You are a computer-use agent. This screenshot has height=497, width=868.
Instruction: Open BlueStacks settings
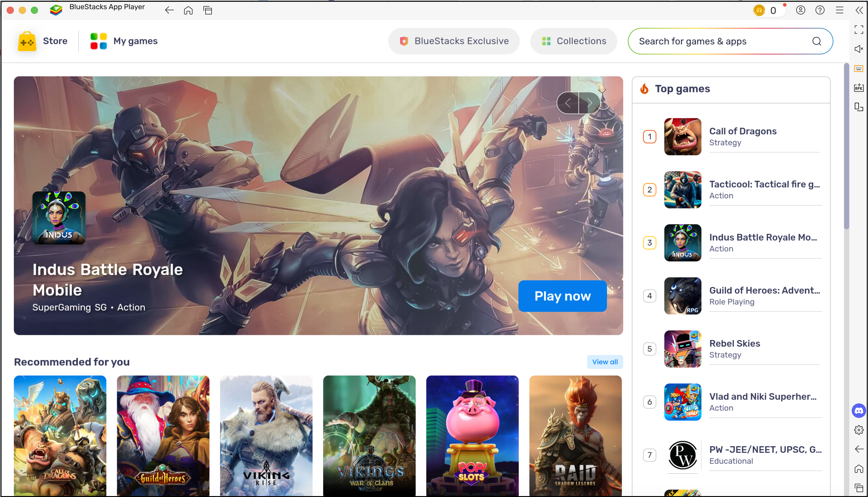click(x=859, y=430)
